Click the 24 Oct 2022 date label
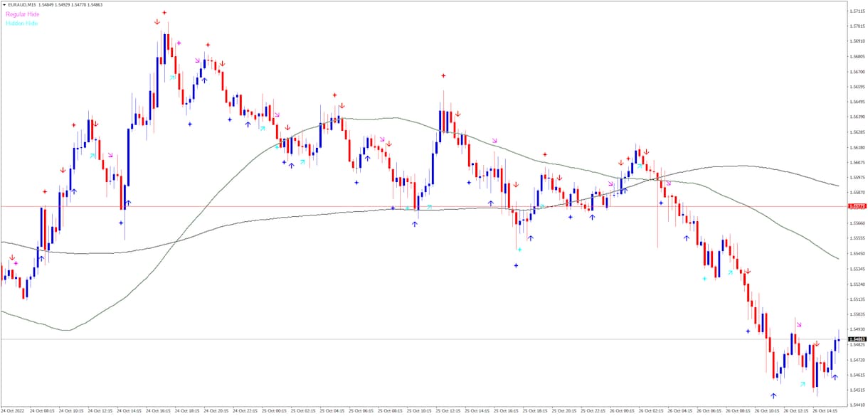 (x=13, y=410)
